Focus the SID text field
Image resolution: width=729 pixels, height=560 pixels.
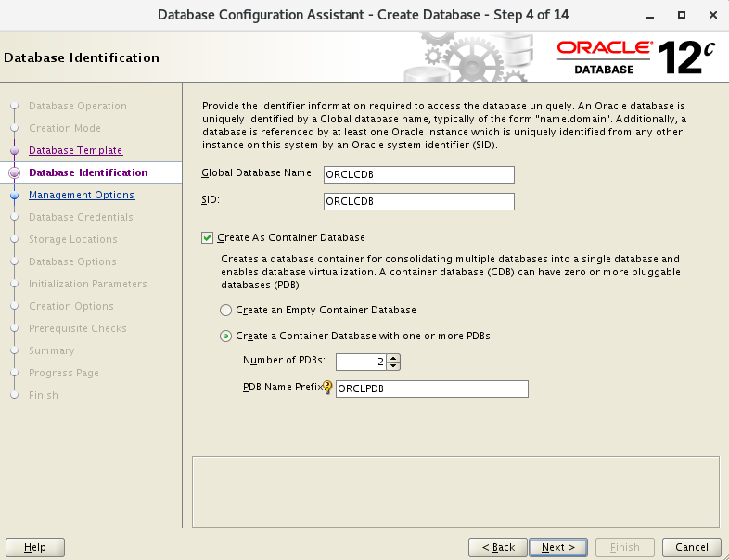(x=418, y=201)
